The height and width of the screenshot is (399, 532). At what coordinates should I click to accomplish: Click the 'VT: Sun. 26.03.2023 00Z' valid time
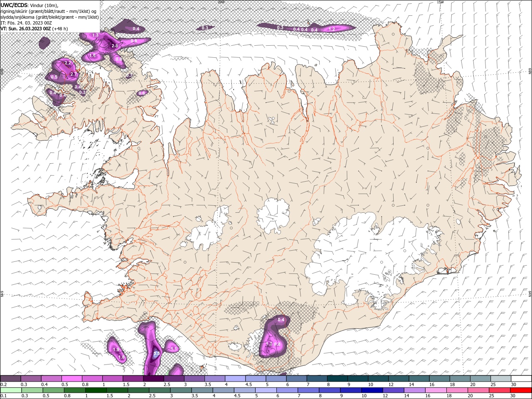pyautogui.click(x=25, y=29)
